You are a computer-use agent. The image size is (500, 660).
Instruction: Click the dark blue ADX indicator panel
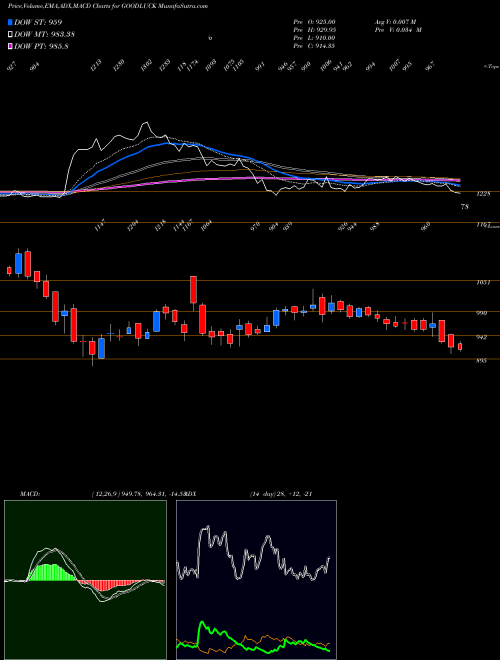tap(256, 580)
